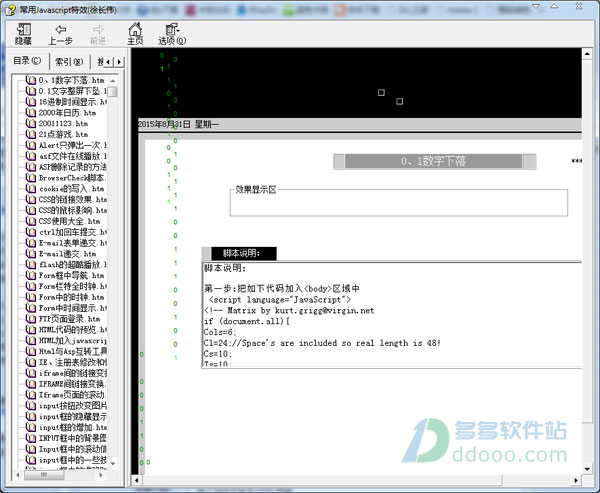Click content pane horizontal scroll left arrow
600x493 pixels.
[x=137, y=480]
